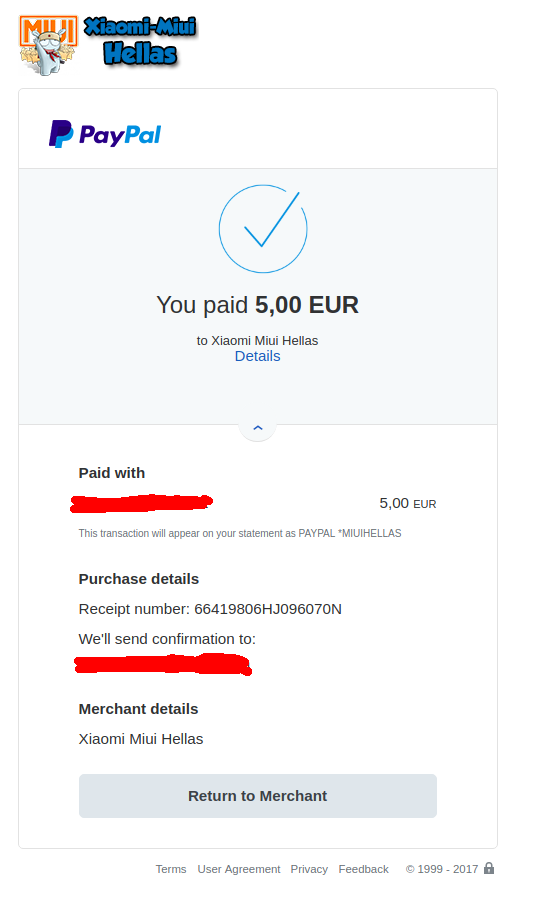The image size is (543, 913).
Task: Open the Details link
Action: click(257, 356)
